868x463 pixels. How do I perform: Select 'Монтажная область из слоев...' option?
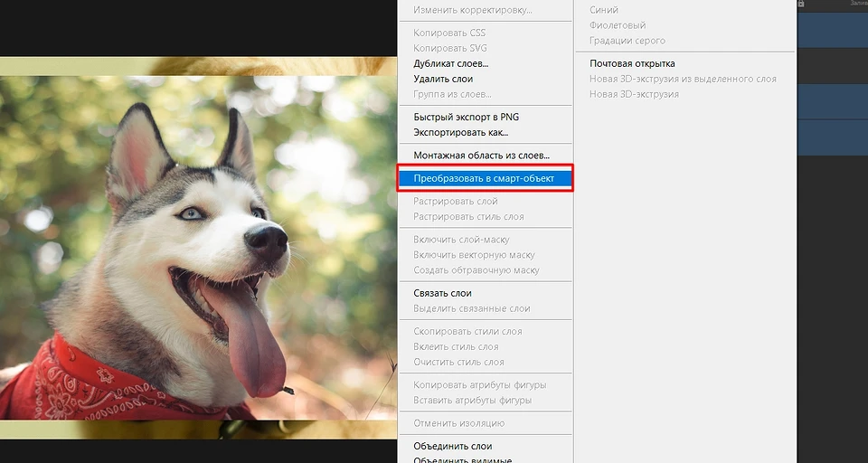(x=481, y=155)
